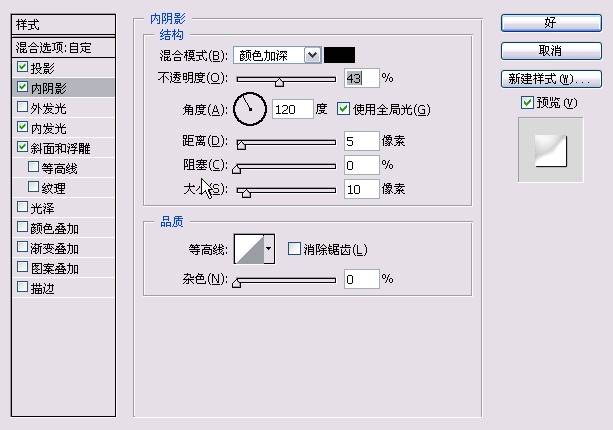613x430 pixels.
Task: Click the angle dial control
Action: [x=250, y=109]
